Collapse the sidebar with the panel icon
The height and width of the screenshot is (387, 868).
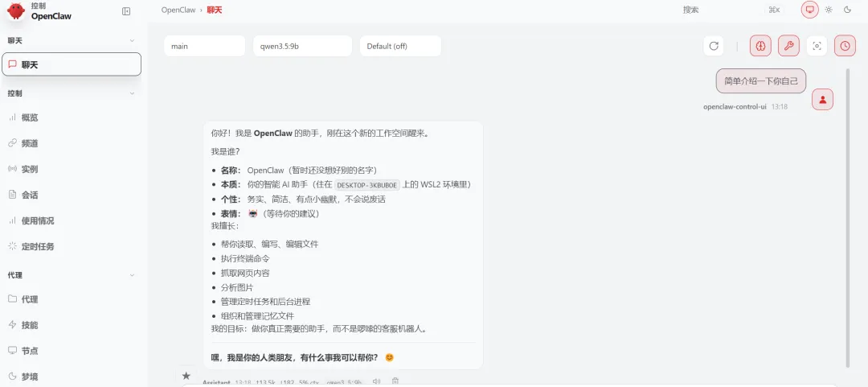tap(126, 11)
